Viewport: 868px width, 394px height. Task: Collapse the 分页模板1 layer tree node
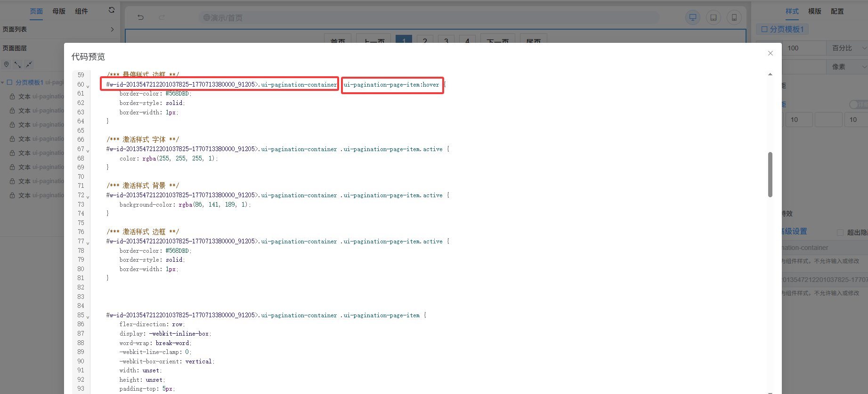tap(3, 82)
